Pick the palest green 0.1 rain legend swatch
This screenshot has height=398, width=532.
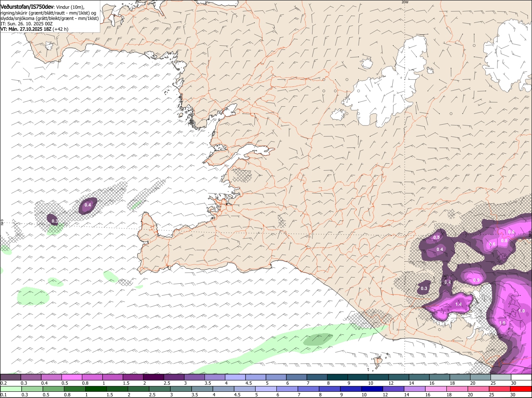10,389
